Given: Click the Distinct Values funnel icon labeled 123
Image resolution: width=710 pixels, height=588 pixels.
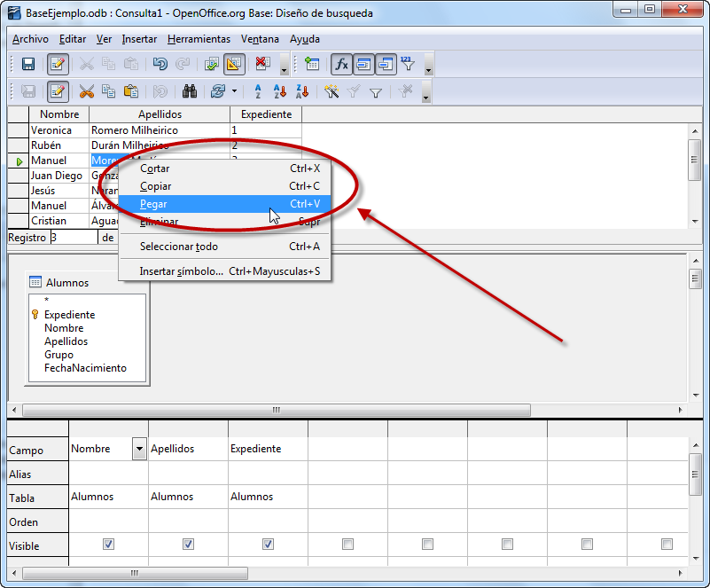Looking at the screenshot, I should pos(408,65).
